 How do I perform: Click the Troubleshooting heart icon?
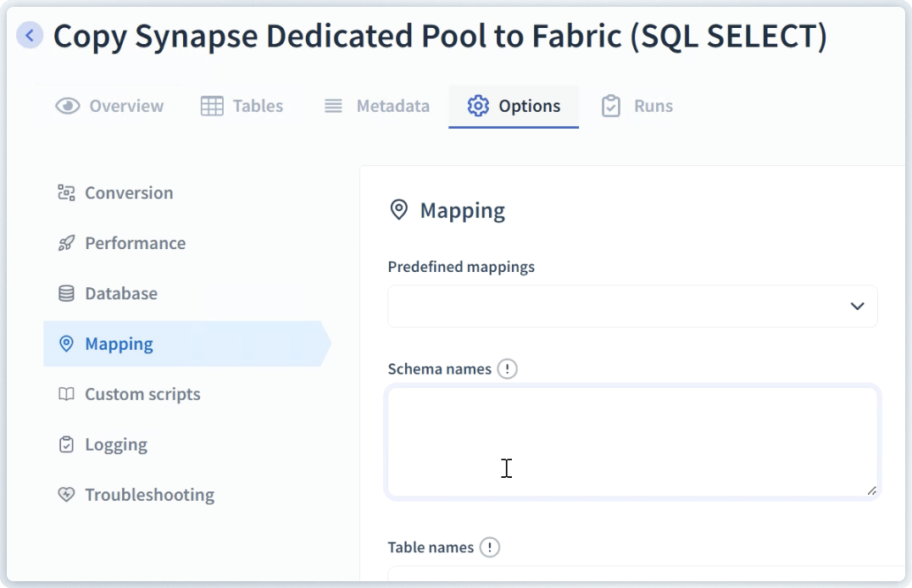(x=66, y=495)
